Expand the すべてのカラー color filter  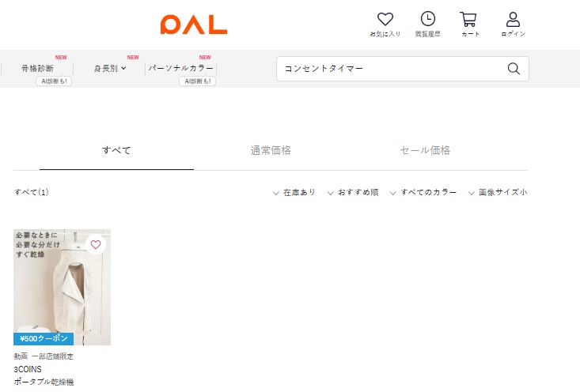click(x=423, y=193)
